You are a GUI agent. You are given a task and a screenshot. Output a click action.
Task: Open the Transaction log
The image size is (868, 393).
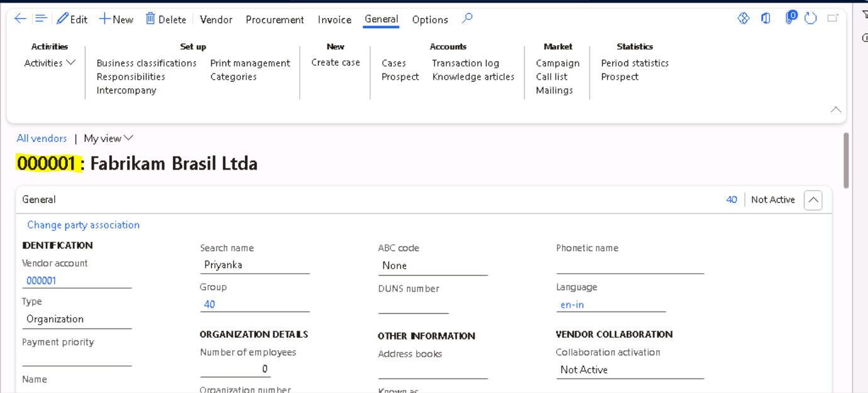(465, 63)
